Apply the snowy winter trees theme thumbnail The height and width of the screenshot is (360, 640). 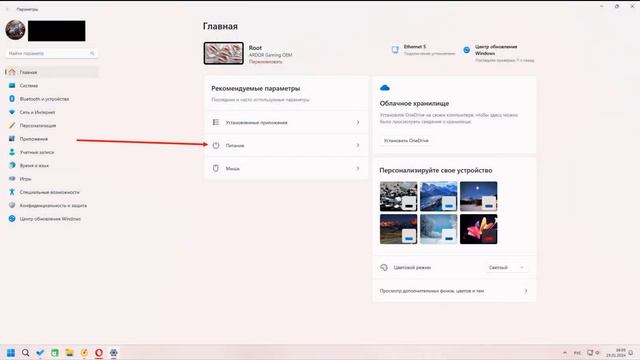tap(438, 229)
